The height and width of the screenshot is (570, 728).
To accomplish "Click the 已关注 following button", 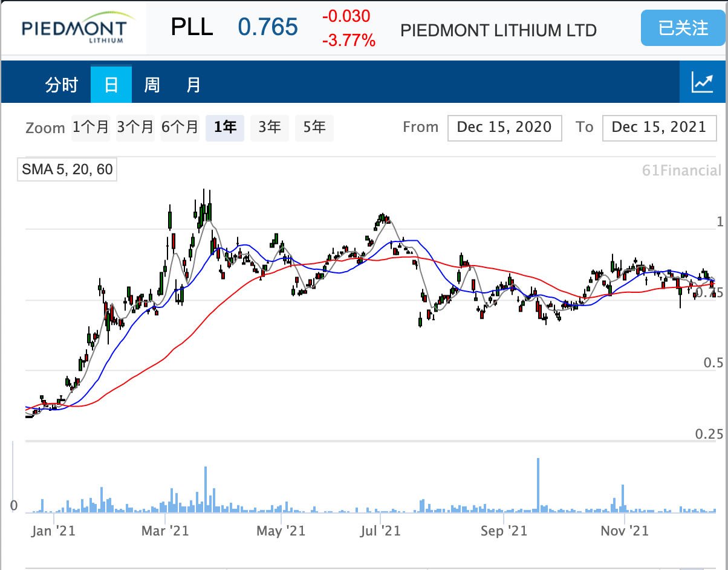I will (683, 28).
